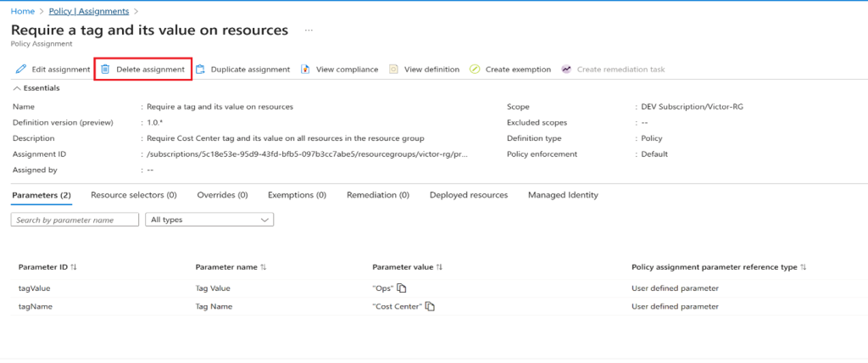The width and height of the screenshot is (868, 363).
Task: Click the tagName parameter ID cell
Action: point(36,306)
